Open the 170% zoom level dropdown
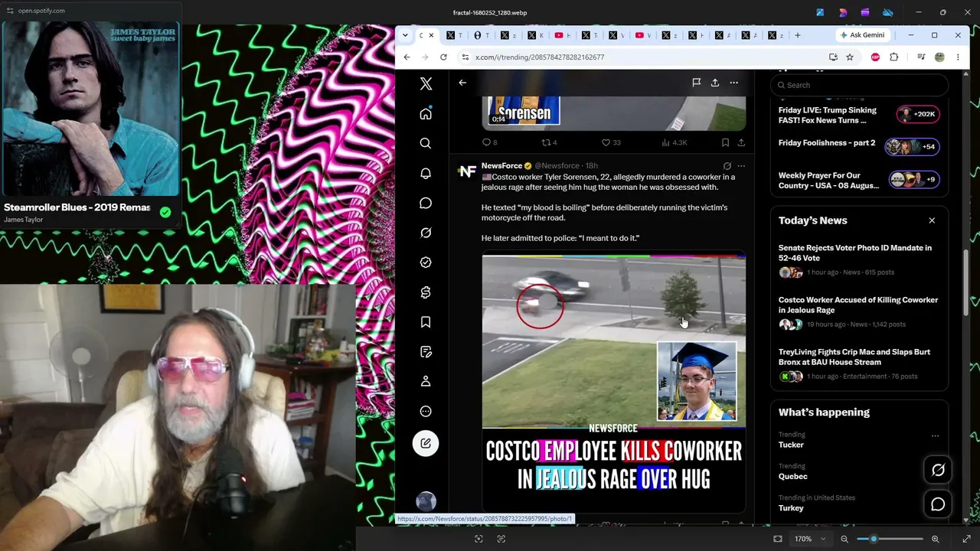 pos(810,539)
